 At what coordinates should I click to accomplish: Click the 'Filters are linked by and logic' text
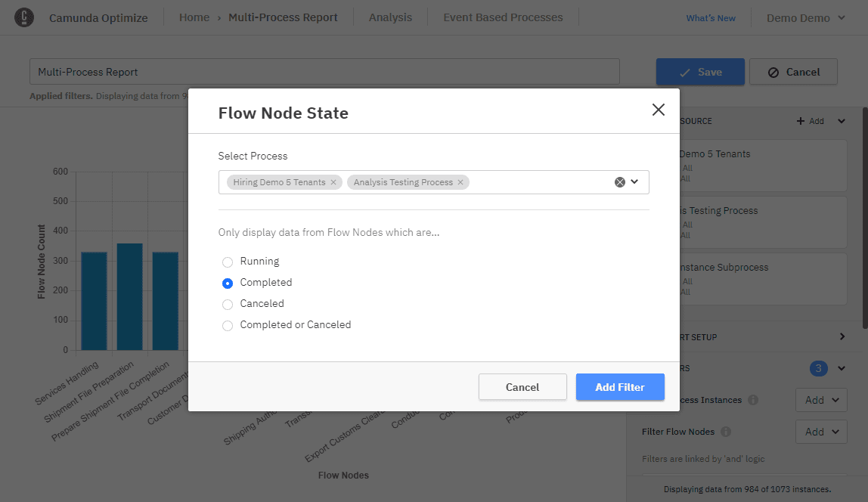click(x=703, y=459)
